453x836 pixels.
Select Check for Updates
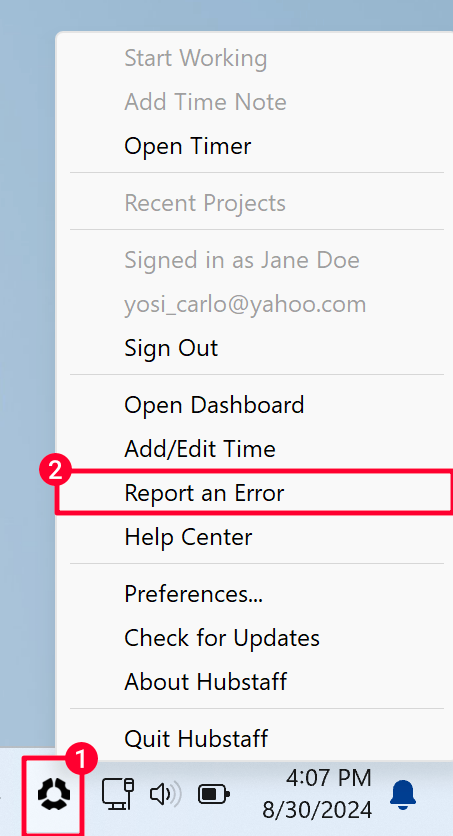tap(222, 638)
